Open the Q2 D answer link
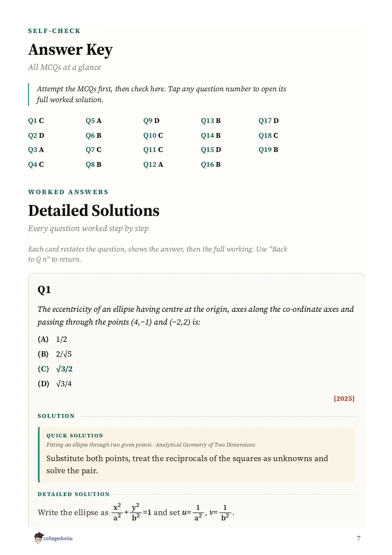Image resolution: width=392 pixels, height=555 pixels. [x=36, y=135]
